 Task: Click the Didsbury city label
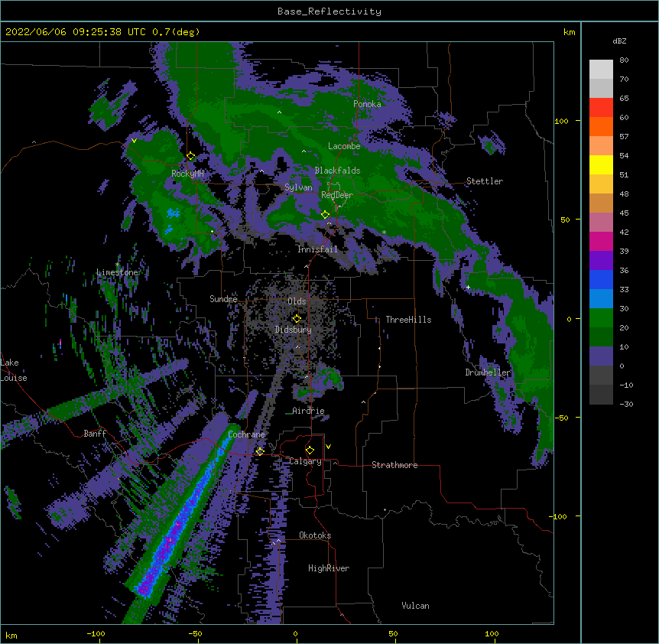point(294,330)
